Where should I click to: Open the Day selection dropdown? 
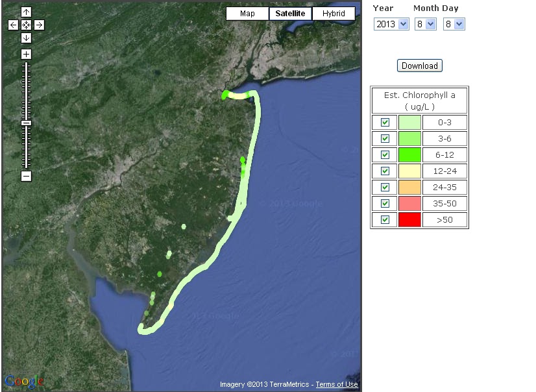point(454,24)
